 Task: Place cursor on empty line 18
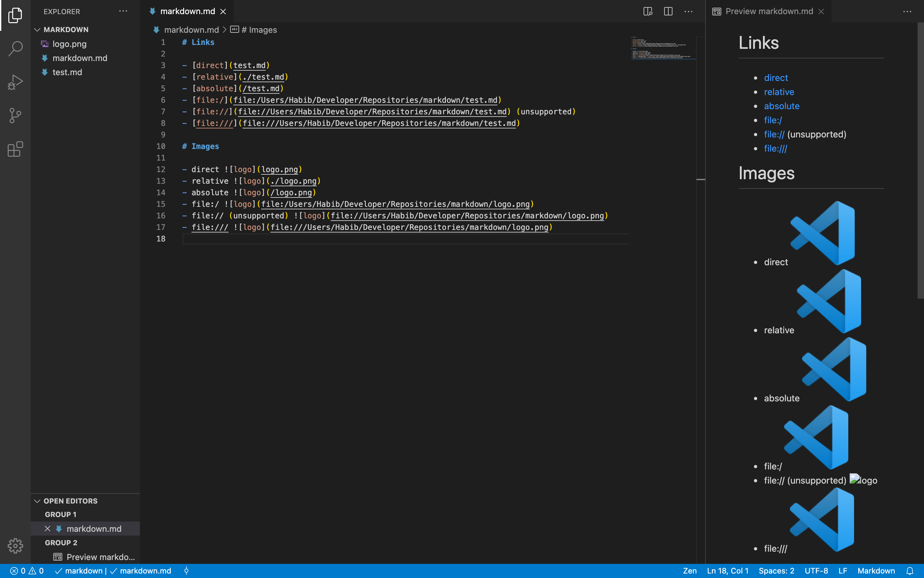(406, 239)
